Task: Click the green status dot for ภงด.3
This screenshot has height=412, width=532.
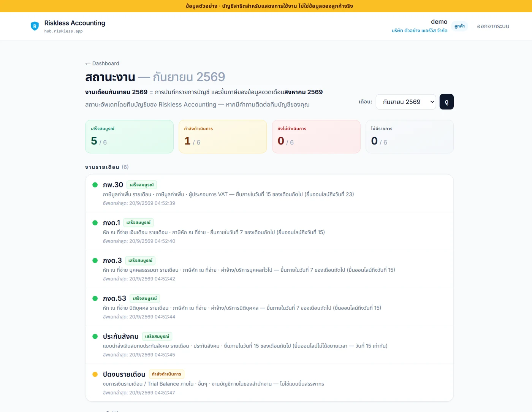Action: [95, 260]
